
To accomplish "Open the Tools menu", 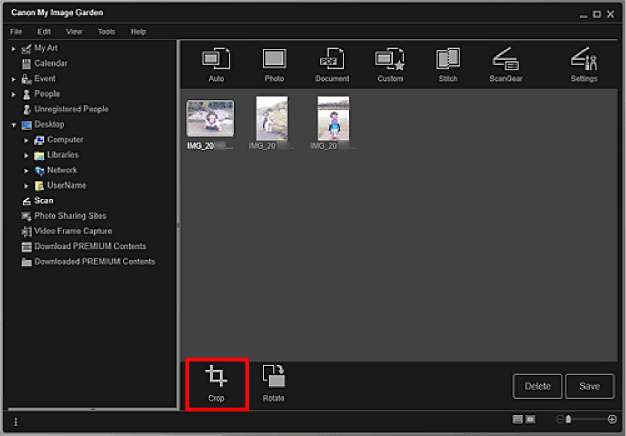I will [106, 32].
